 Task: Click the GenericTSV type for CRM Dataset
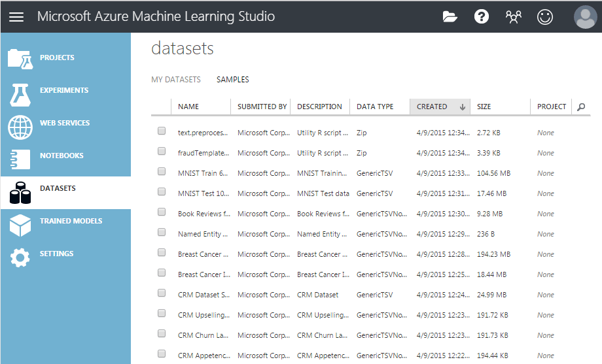[374, 295]
